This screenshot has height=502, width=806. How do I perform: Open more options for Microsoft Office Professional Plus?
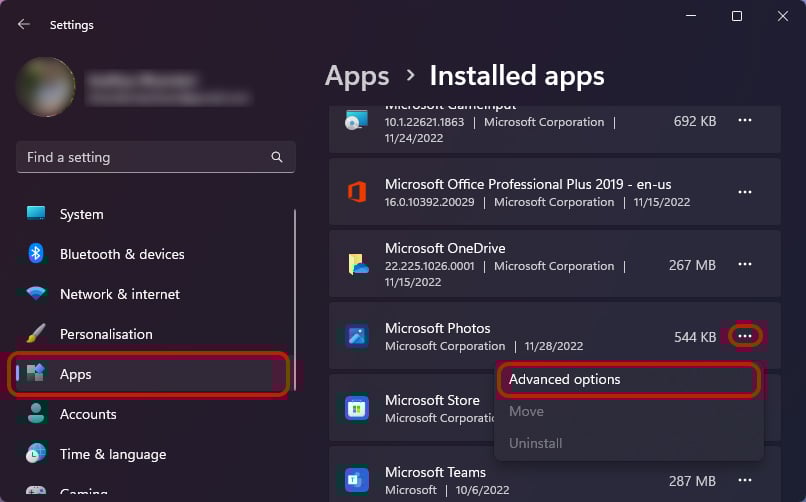click(745, 192)
